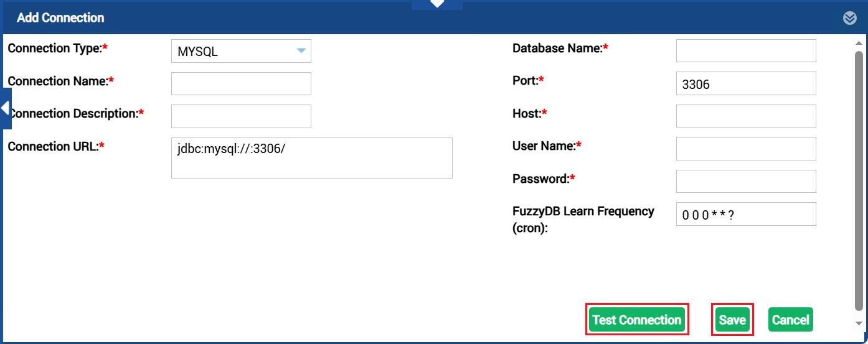Cancel adding the connection
The width and height of the screenshot is (868, 344).
pos(790,320)
